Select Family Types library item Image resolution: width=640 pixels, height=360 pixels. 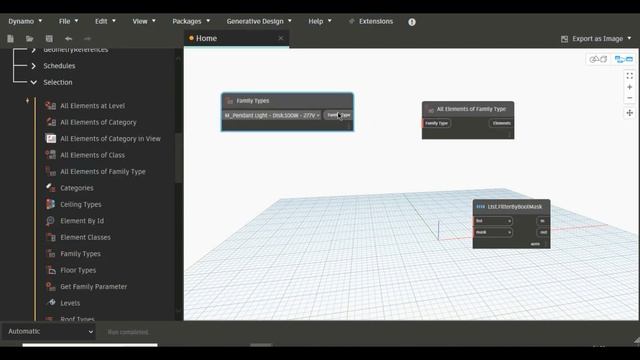[80, 254]
